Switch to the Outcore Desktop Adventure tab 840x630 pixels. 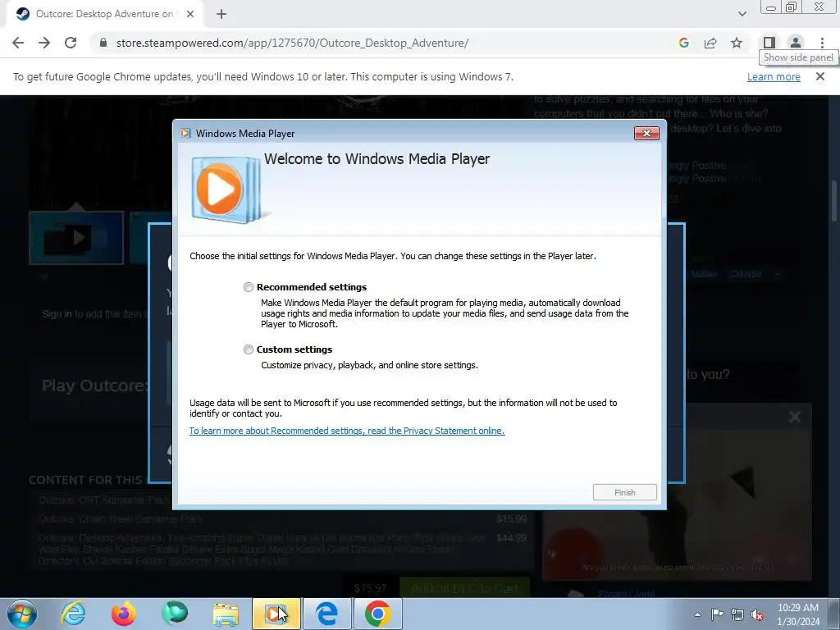point(105,15)
